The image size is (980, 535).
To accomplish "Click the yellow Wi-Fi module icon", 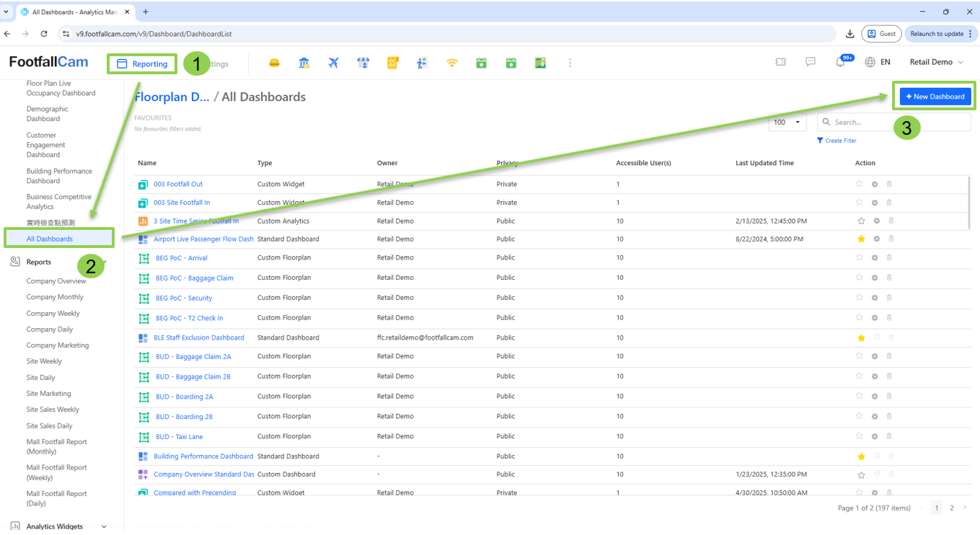I will [x=452, y=63].
